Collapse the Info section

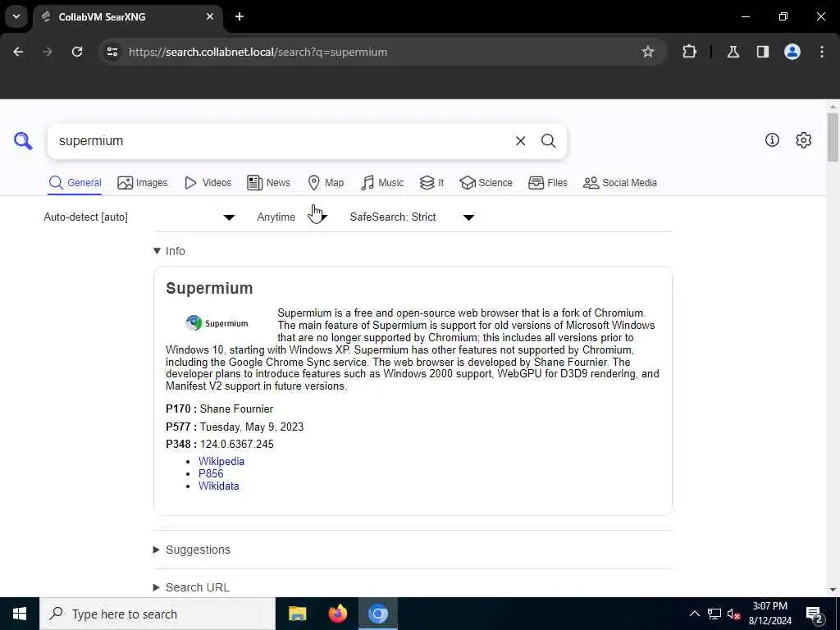click(x=169, y=251)
